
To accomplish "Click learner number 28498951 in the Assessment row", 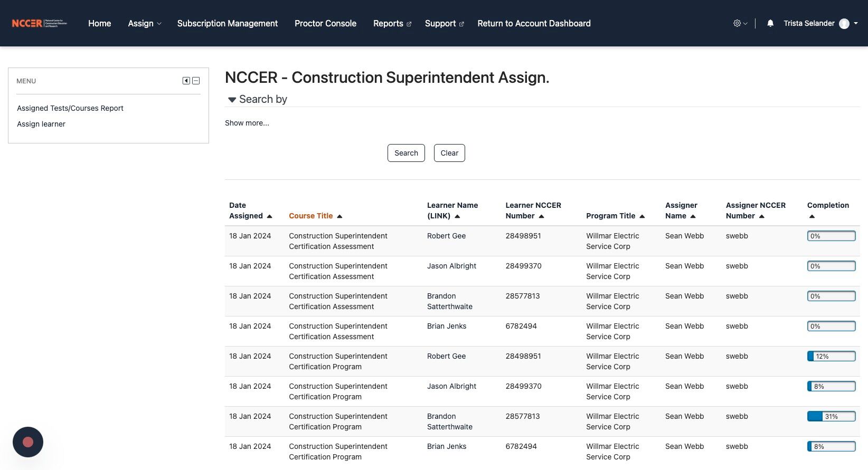I will click(523, 236).
